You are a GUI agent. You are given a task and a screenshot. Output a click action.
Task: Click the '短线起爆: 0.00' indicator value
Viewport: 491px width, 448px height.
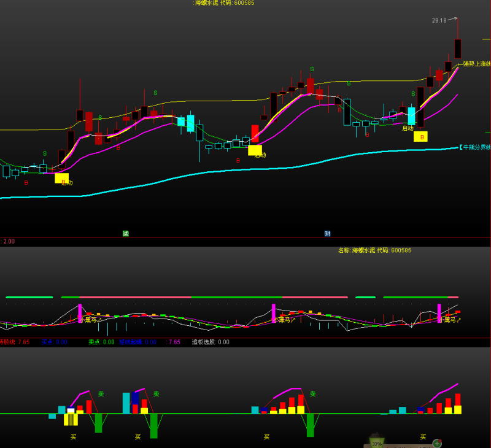137,342
